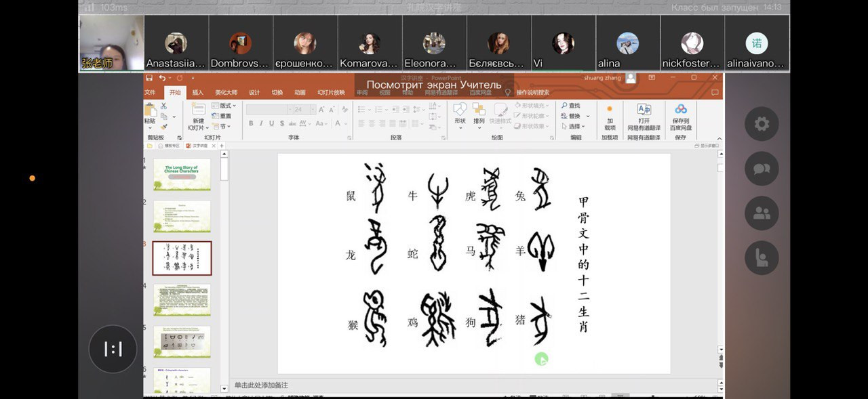Select The Long Story slide 1 thumbnail
This screenshot has width=868, height=399.
point(182,174)
